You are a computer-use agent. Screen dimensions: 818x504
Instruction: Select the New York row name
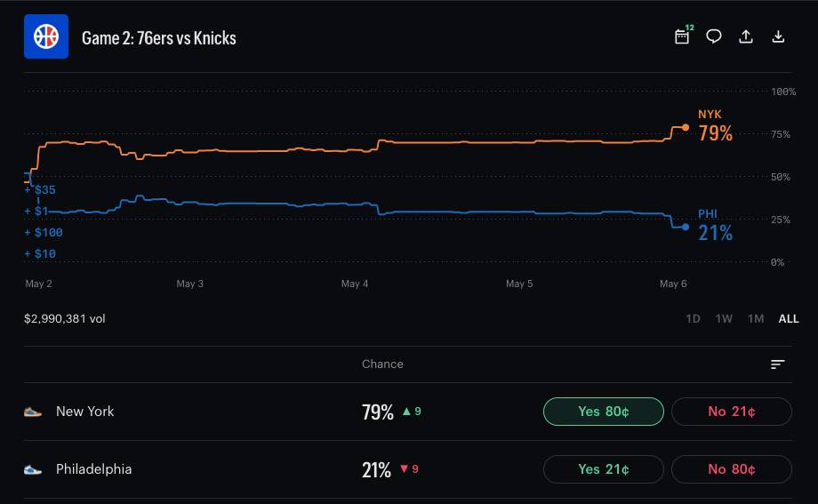click(85, 412)
